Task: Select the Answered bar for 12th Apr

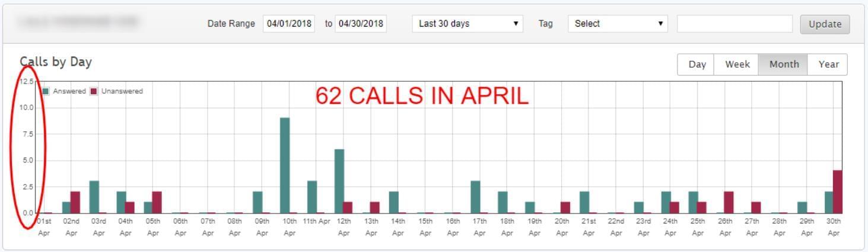Action: [339, 181]
